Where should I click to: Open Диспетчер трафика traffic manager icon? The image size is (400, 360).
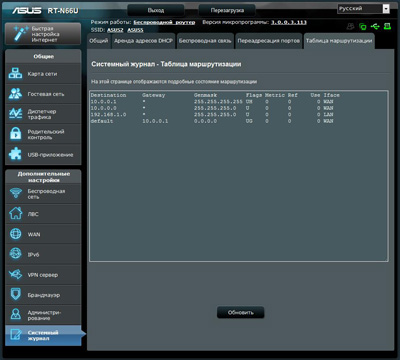tap(15, 114)
